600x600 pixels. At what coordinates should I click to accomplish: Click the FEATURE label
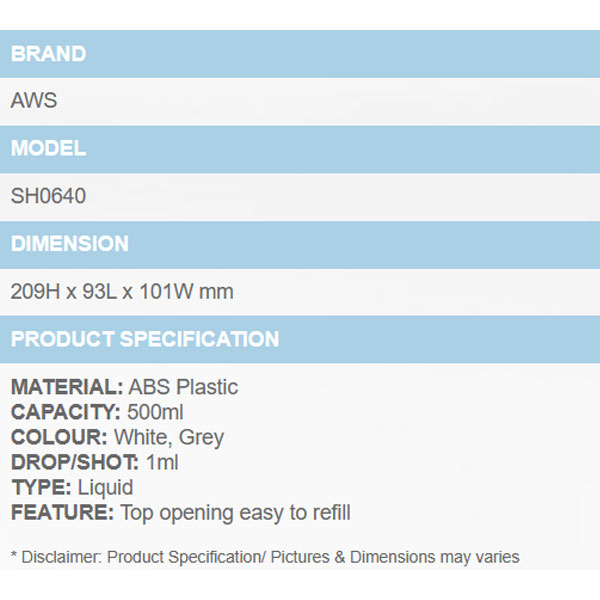(62, 513)
